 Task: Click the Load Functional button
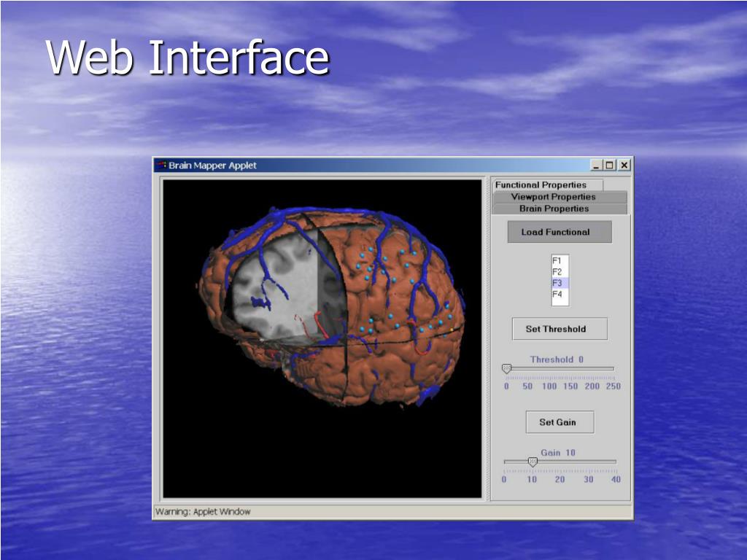point(560,232)
